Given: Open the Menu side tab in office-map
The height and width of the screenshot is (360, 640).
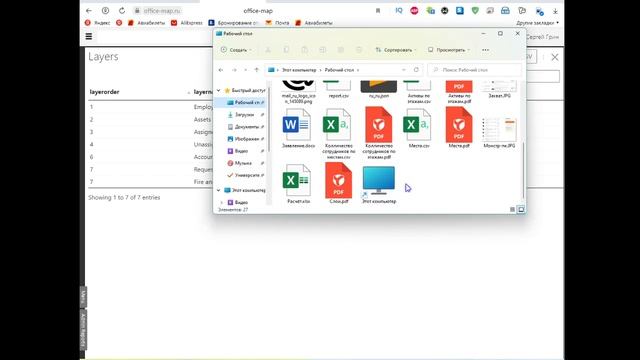Looking at the screenshot, I should click(x=83, y=297).
